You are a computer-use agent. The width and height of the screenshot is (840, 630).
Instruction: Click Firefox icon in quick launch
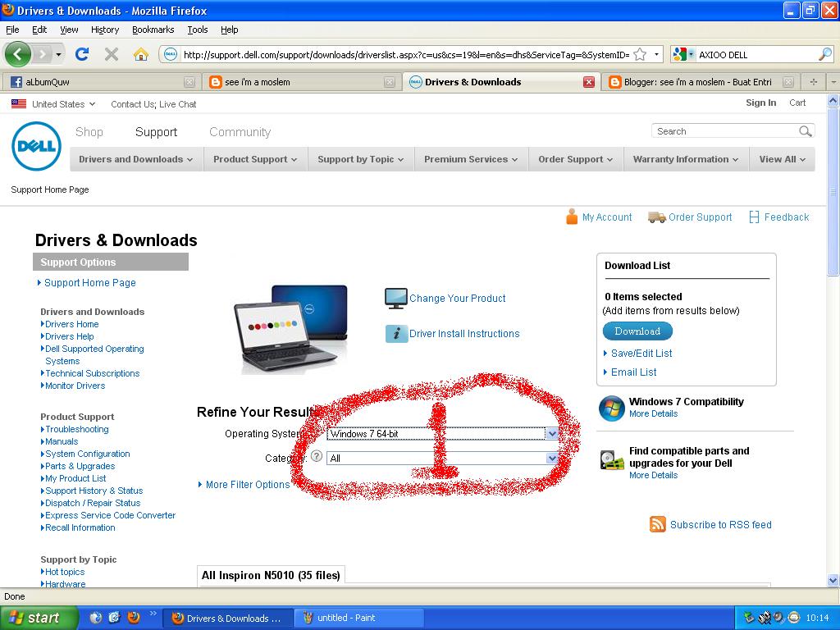[x=134, y=617]
